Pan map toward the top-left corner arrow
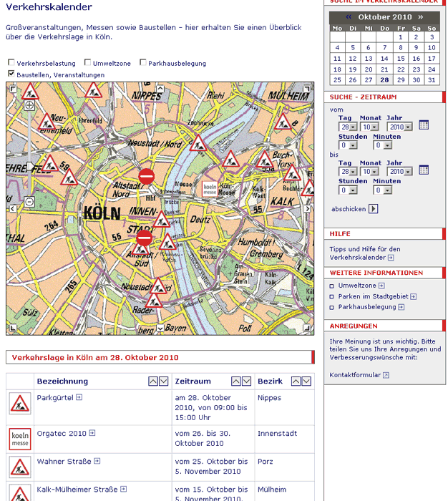448x501 pixels. point(13,89)
